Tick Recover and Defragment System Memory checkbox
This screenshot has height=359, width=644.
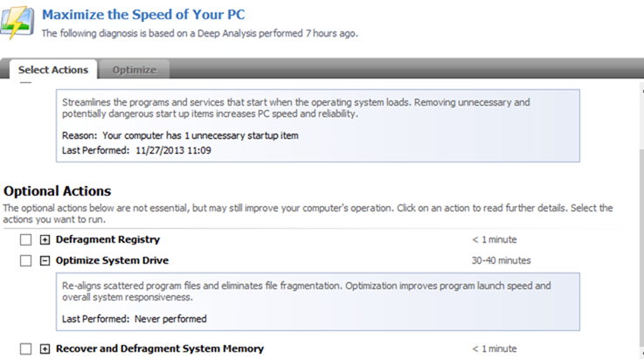pos(25,349)
